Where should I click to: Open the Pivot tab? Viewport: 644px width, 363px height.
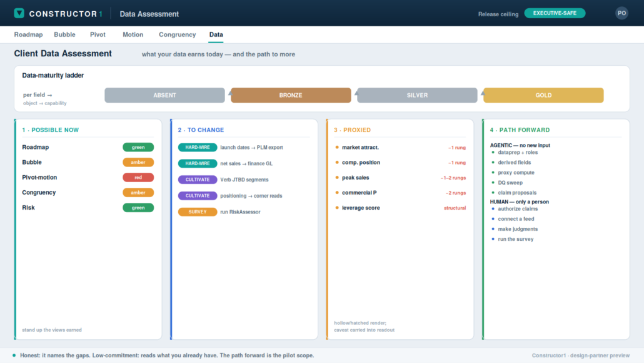click(x=98, y=34)
